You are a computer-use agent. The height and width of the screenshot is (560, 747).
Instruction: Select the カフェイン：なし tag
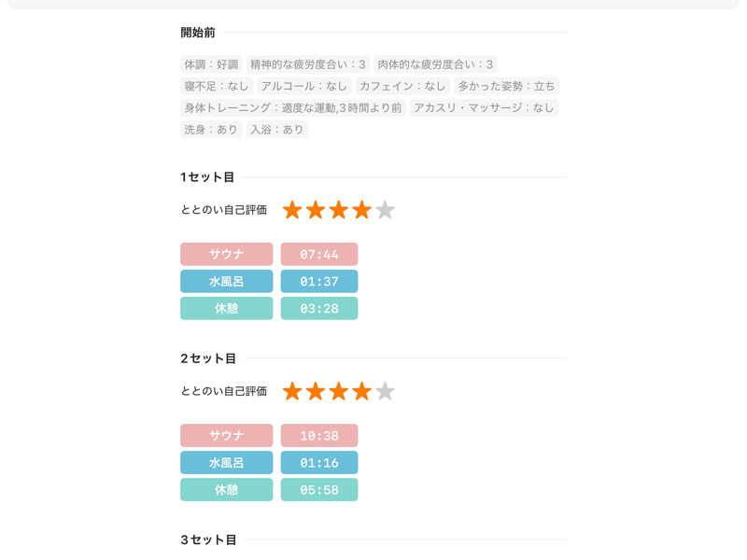coord(402,86)
